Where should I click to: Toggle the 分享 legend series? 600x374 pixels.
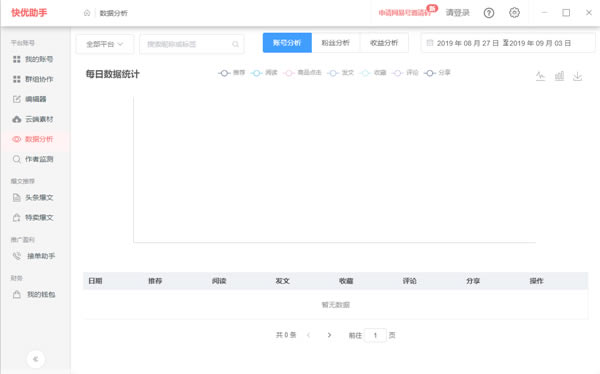pos(437,73)
